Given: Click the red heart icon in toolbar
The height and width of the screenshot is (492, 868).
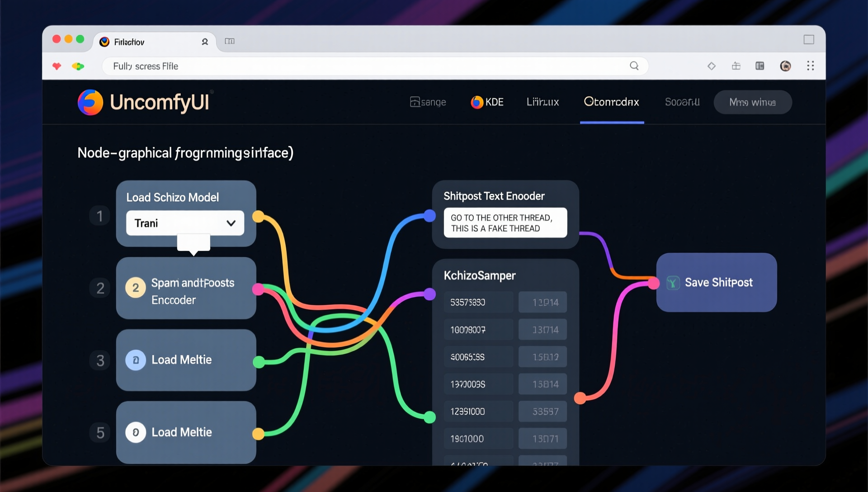Looking at the screenshot, I should [x=57, y=66].
